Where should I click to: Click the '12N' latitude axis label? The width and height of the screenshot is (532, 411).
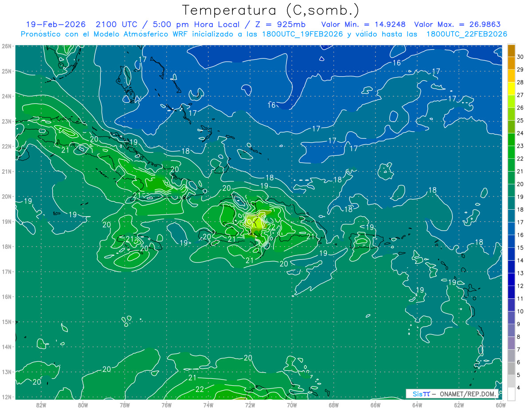(6, 397)
